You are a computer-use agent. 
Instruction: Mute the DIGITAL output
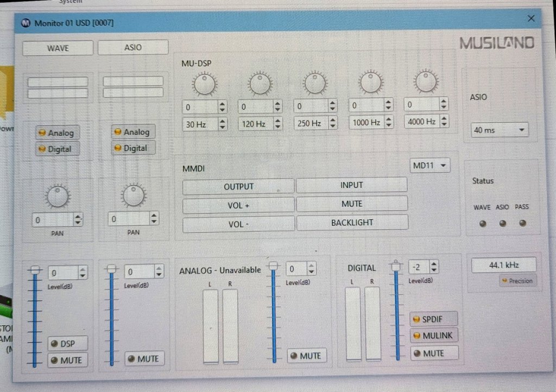[434, 353]
